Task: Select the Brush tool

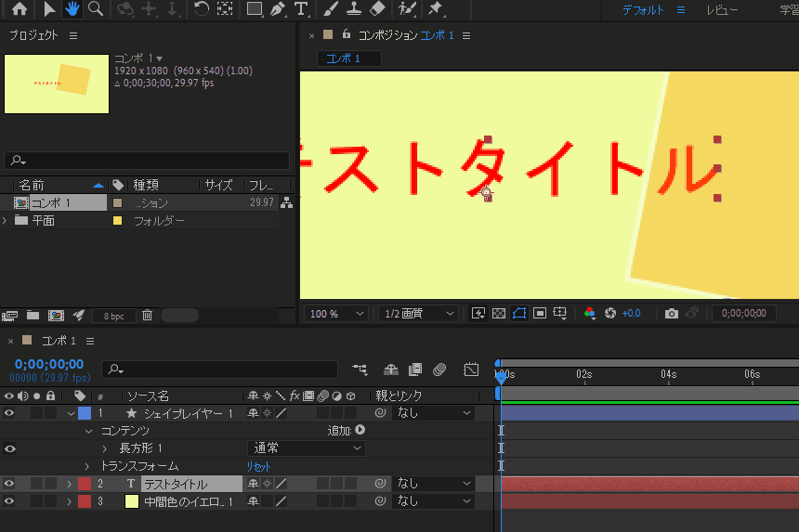Action: (331, 8)
